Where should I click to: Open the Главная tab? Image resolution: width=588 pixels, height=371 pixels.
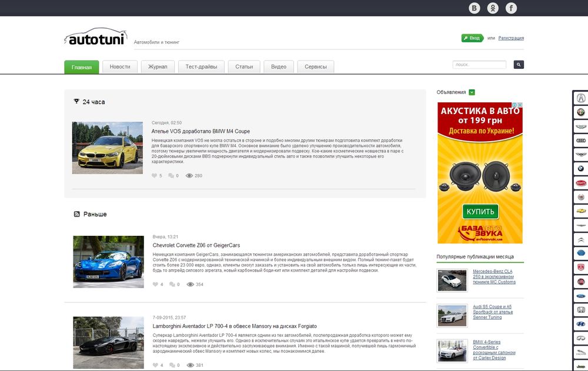[x=81, y=67]
